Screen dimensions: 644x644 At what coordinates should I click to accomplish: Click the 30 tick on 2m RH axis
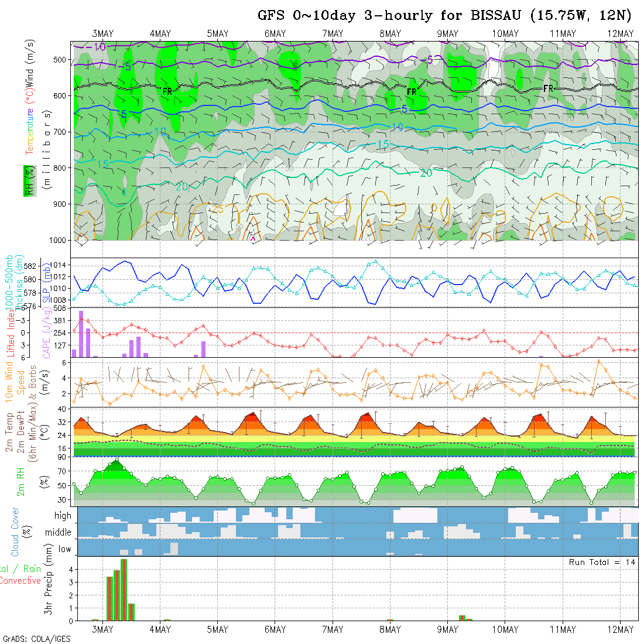pyautogui.click(x=61, y=500)
